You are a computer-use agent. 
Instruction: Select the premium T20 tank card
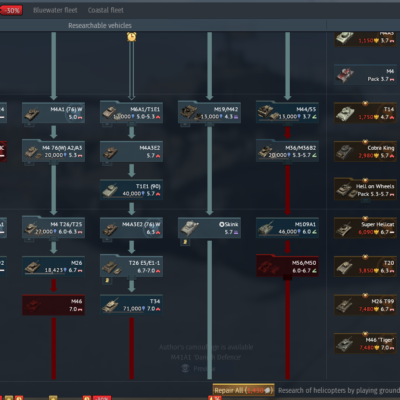coord(365,267)
